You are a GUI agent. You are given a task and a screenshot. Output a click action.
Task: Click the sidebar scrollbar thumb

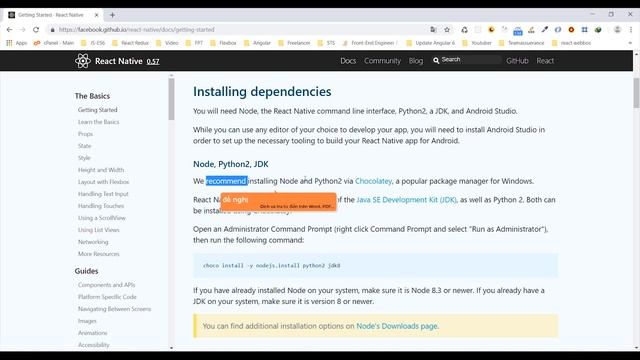171,98
